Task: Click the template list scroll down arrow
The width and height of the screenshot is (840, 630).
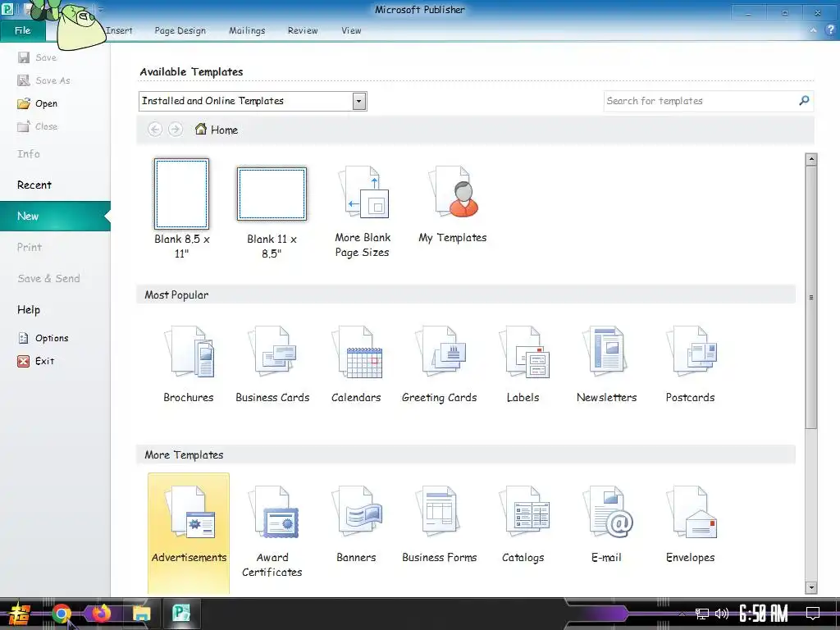Action: point(811,587)
